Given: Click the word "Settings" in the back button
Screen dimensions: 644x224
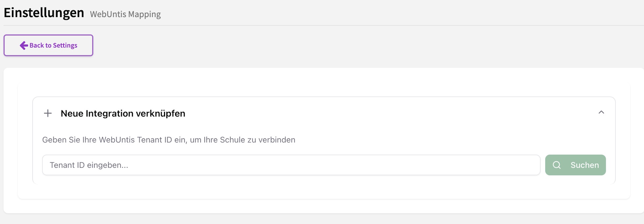Looking at the screenshot, I should [x=65, y=45].
